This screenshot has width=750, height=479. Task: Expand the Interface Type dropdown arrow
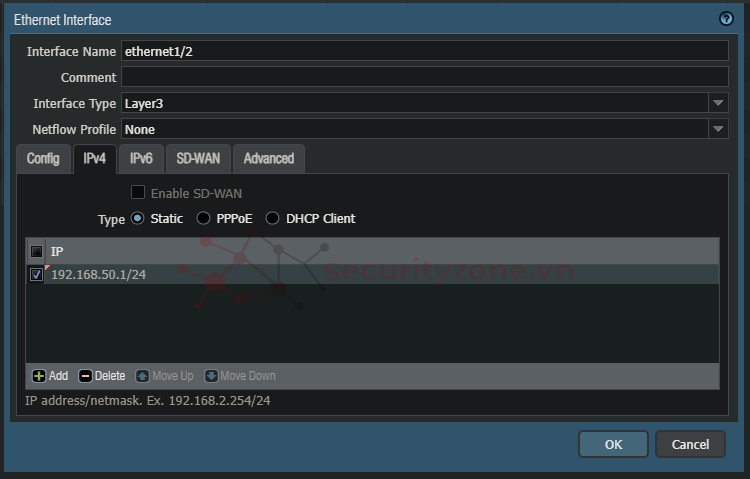(718, 103)
